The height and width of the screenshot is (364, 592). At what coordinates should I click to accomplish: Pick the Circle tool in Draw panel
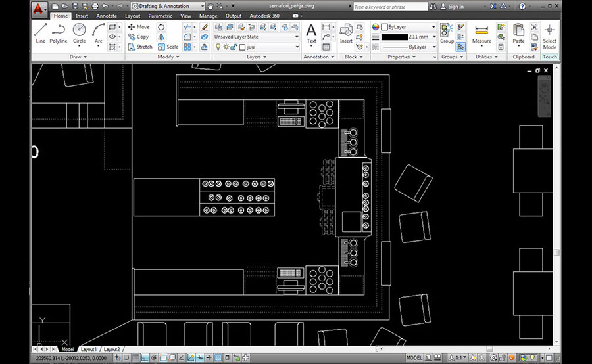tap(79, 33)
